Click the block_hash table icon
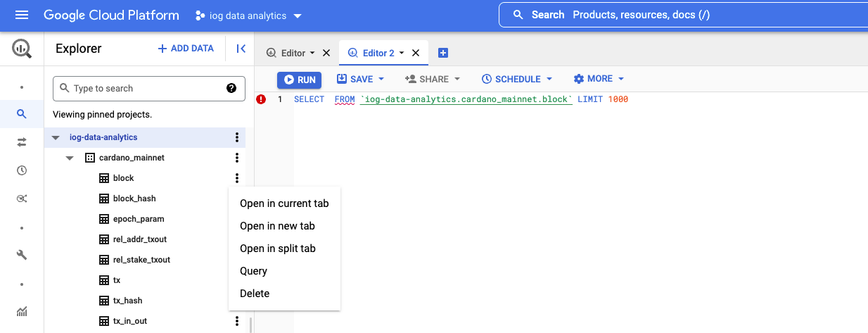868x333 pixels. [104, 199]
